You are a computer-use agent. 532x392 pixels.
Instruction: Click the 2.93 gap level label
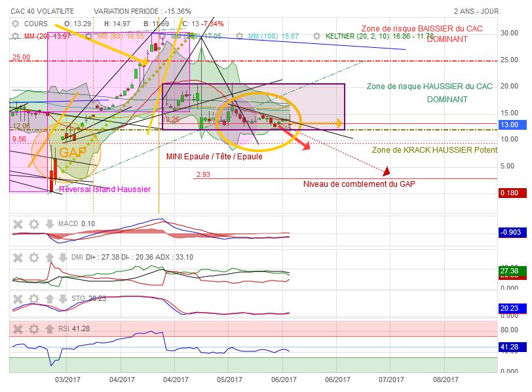(x=203, y=174)
